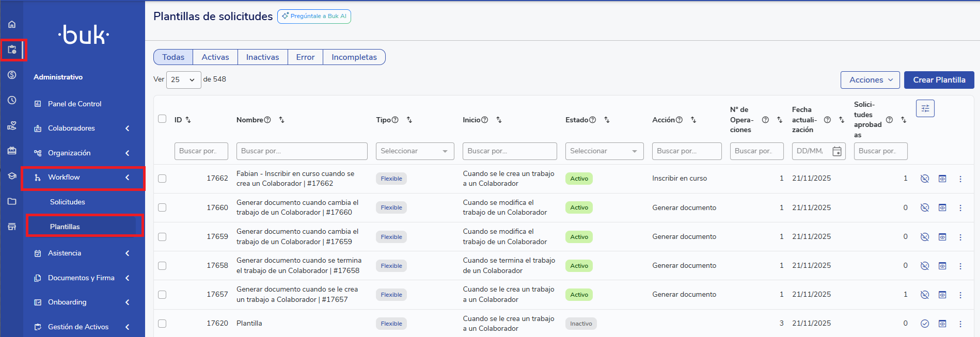Viewport: 980px width, 337px height.
Task: Open three-dot menu for template 17660
Action: (x=960, y=207)
